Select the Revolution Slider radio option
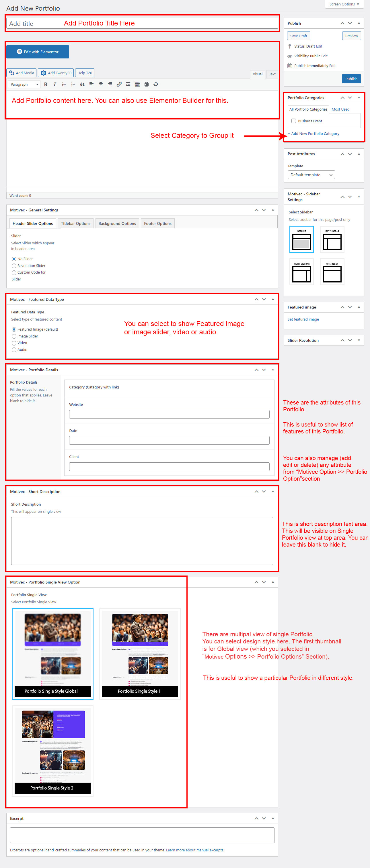 [14, 266]
